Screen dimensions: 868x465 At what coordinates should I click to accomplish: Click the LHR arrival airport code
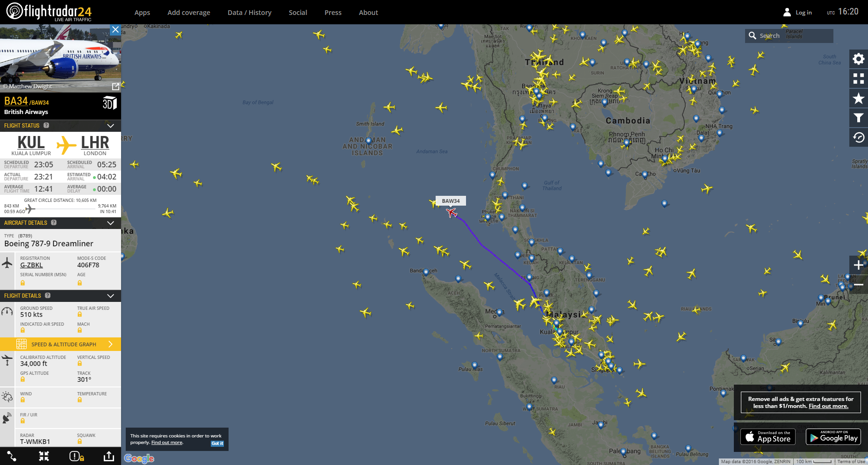95,142
